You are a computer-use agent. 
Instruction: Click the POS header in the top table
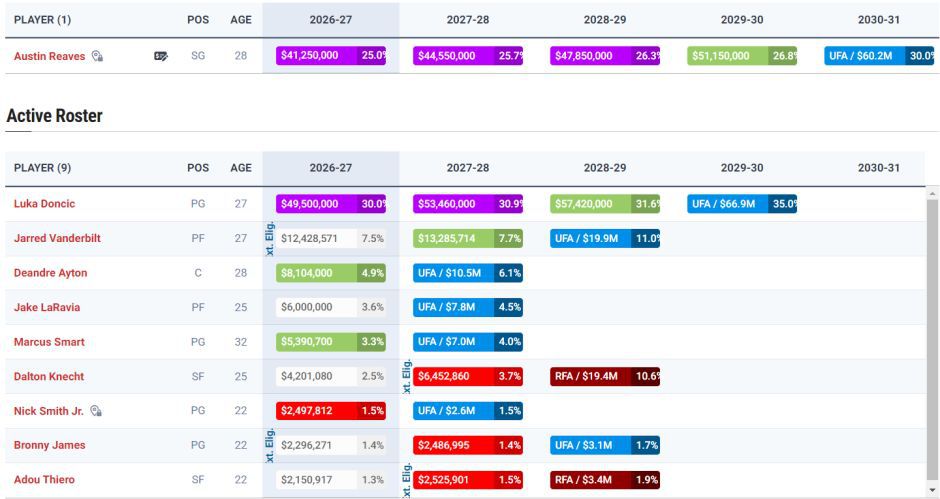point(198,20)
